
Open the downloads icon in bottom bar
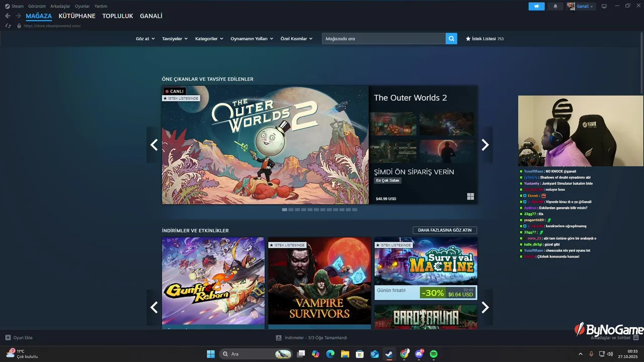(279, 338)
